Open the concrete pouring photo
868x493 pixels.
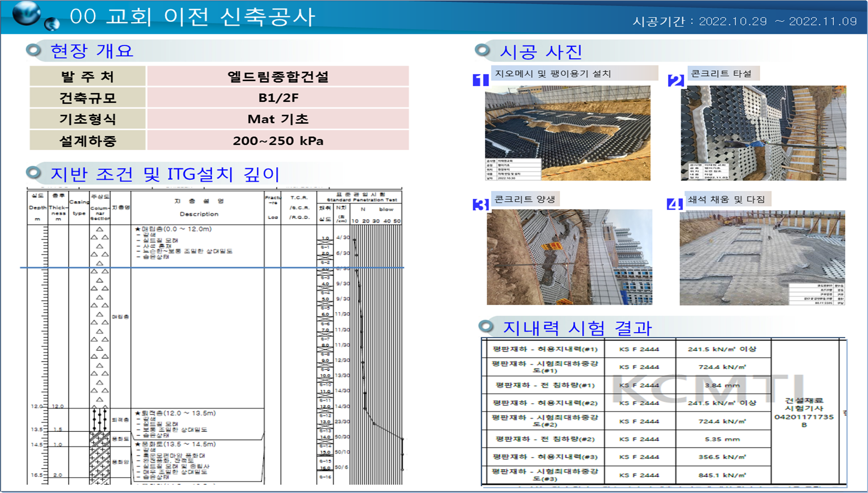coord(763,133)
